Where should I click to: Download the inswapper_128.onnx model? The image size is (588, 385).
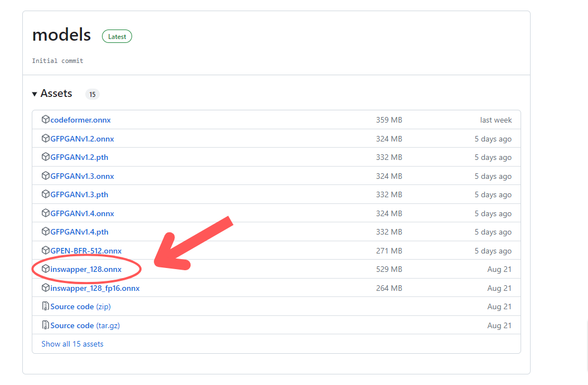[x=86, y=269]
